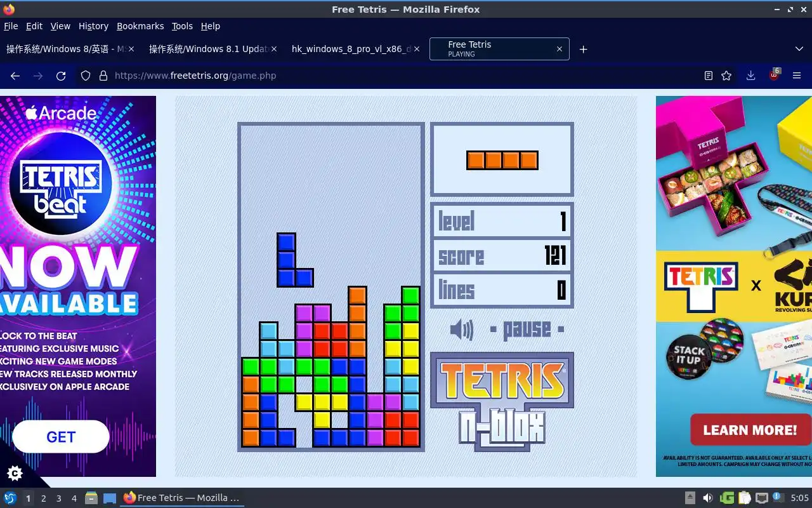Select the Free Tetris tab
Image resolution: width=812 pixels, height=508 pixels.
(499, 49)
